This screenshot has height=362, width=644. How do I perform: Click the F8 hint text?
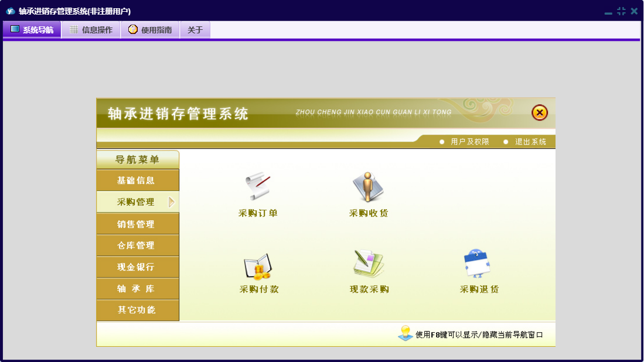(479, 335)
